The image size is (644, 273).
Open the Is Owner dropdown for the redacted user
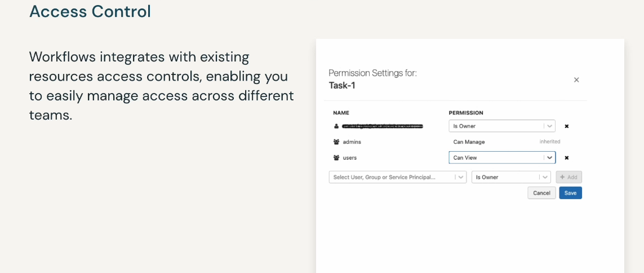click(502, 126)
